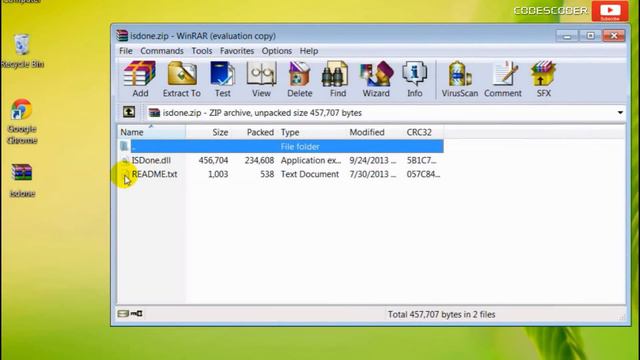Select the isdone archive on the desktop
The height and width of the screenshot is (360, 640).
click(x=22, y=180)
